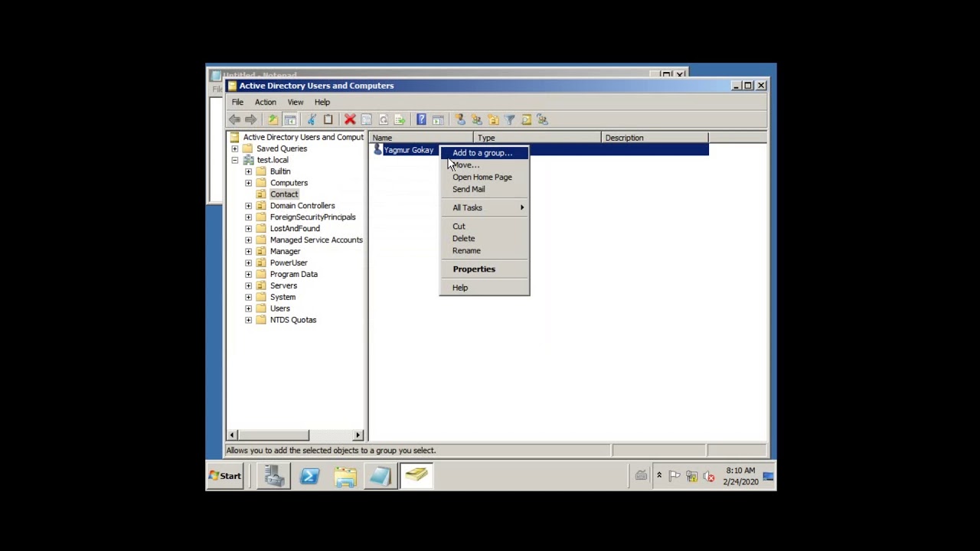Screen dimensions: 980x551
Task: Click the Create New Group icon
Action: [x=476, y=119]
